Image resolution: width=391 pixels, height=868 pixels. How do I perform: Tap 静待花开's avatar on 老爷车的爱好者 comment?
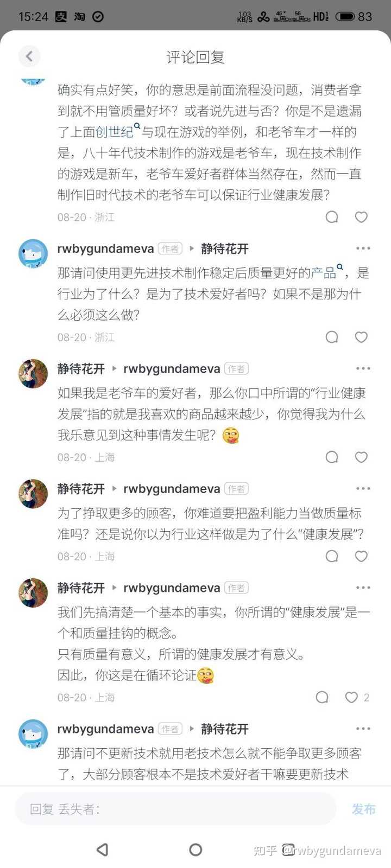pyautogui.click(x=33, y=373)
